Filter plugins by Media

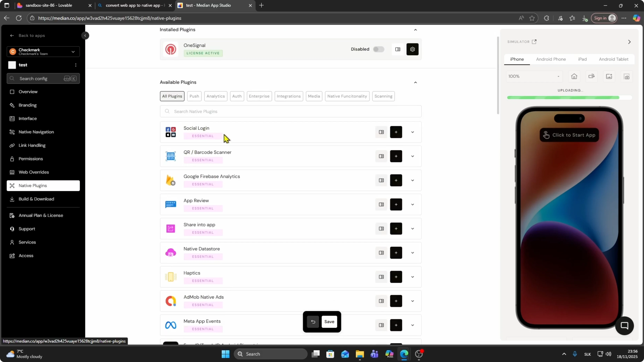[x=314, y=96]
